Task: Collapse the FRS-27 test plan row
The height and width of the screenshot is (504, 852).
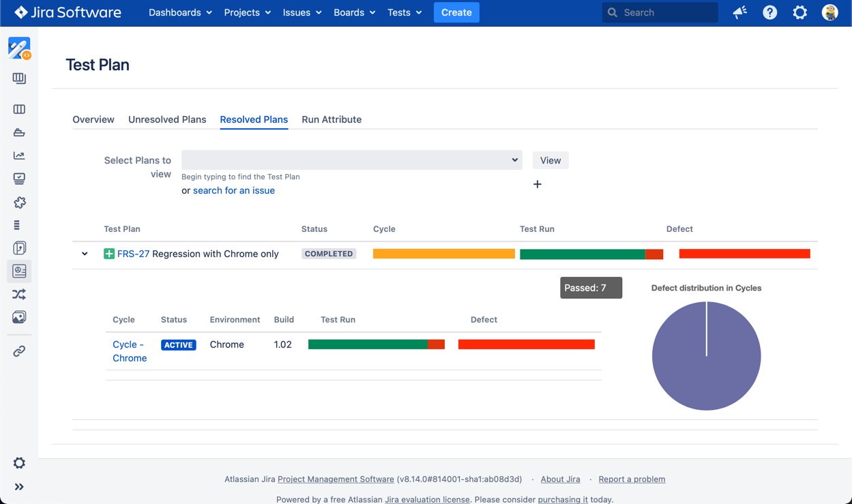Action: point(85,254)
